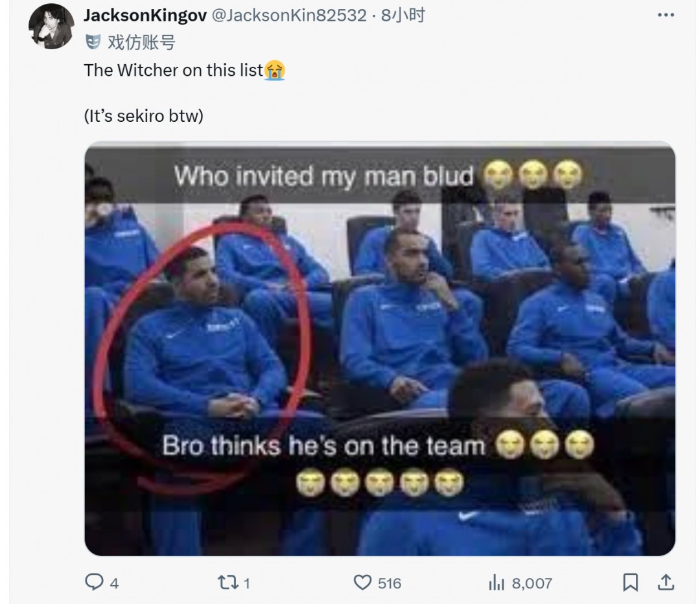Click the repost count 1
700x604 pixels.
pyautogui.click(x=247, y=583)
